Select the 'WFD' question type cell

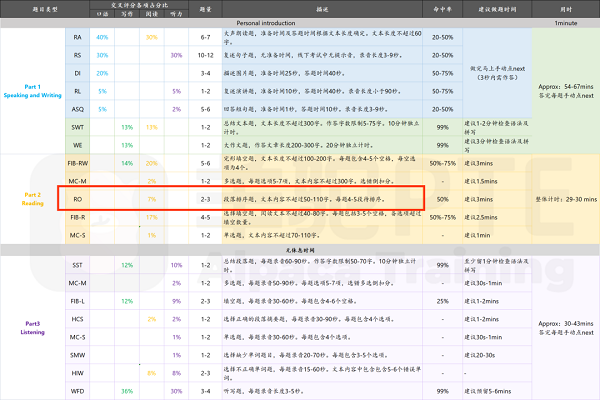(x=77, y=391)
